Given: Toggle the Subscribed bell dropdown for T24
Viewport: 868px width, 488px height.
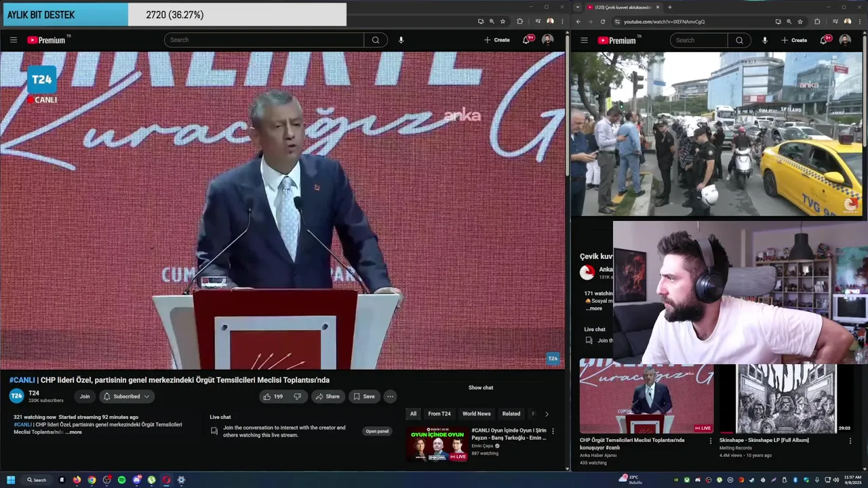Looking at the screenshot, I should point(126,396).
